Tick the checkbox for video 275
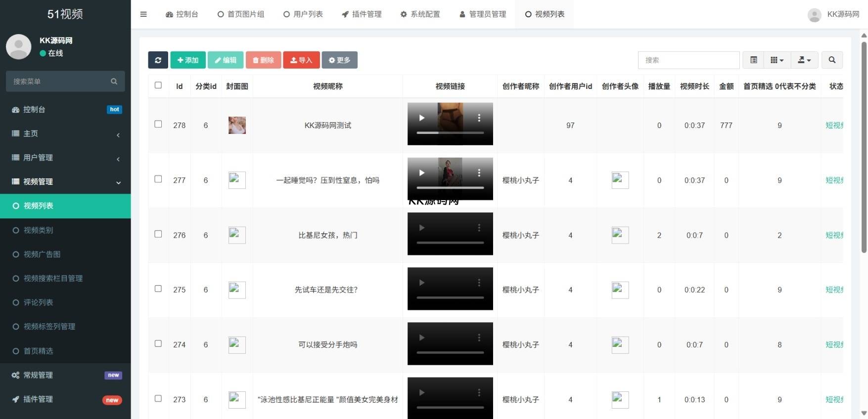 coord(158,289)
